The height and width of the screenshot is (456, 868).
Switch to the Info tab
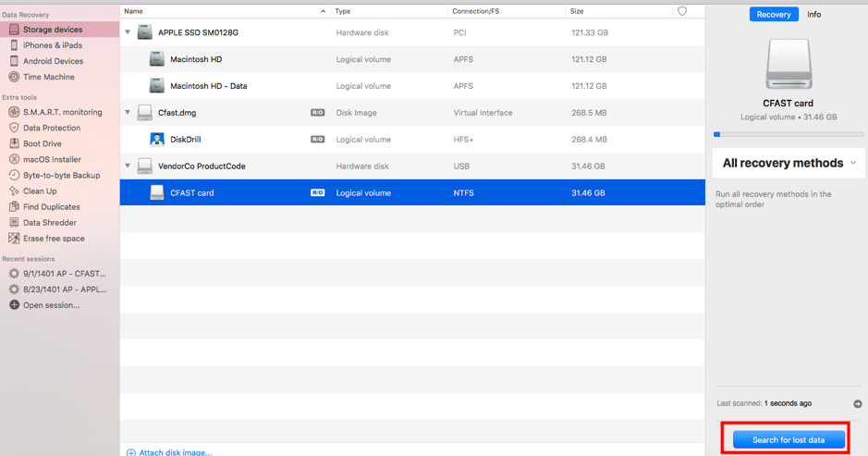tap(813, 15)
